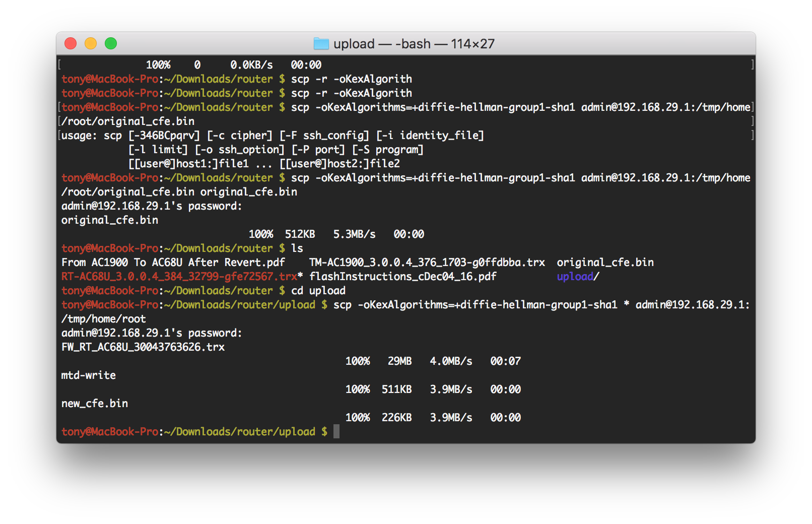812x524 pixels.
Task: Click the 'new_cfe.bin' transfer filename
Action: coord(95,404)
